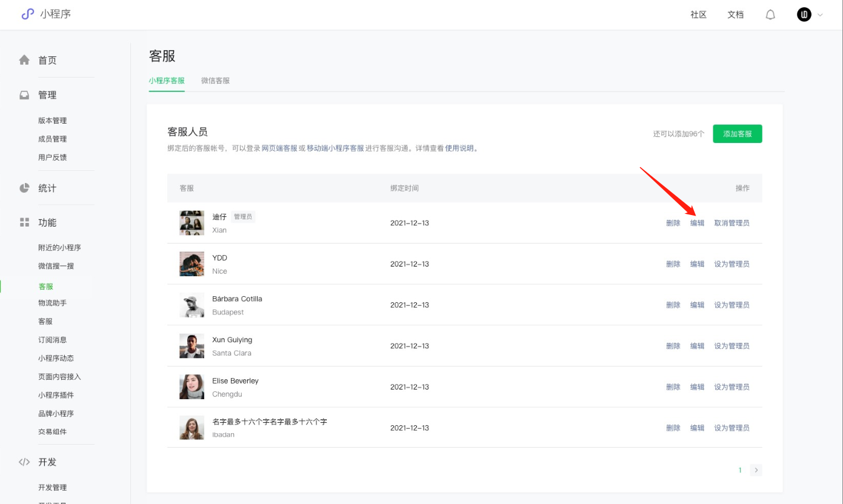Click 取消管理员 for 迪仔

(732, 223)
